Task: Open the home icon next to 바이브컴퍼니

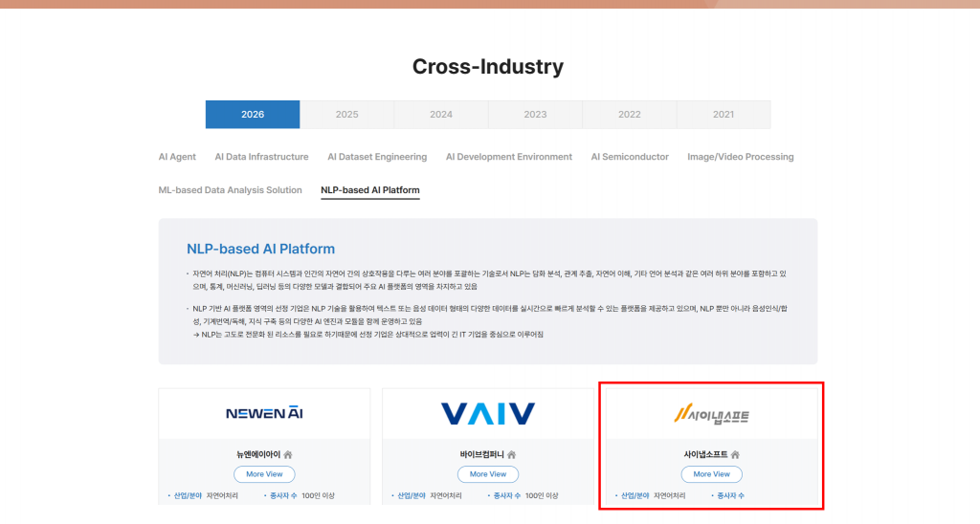Action: click(x=512, y=454)
